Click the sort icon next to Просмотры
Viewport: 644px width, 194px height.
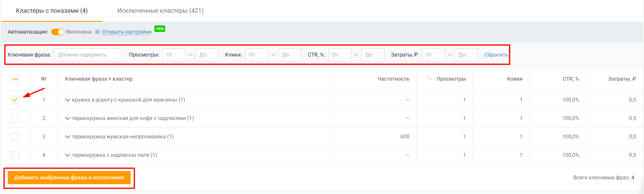click(x=429, y=78)
